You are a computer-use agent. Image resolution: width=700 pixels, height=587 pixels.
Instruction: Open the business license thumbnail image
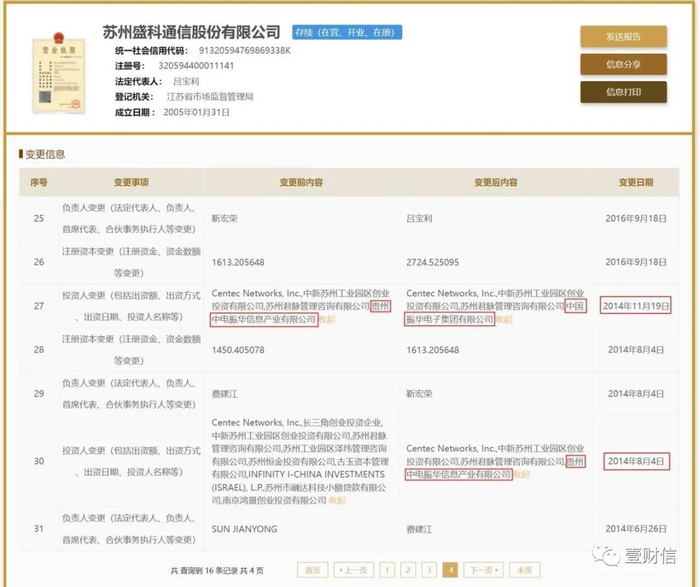pyautogui.click(x=59, y=73)
